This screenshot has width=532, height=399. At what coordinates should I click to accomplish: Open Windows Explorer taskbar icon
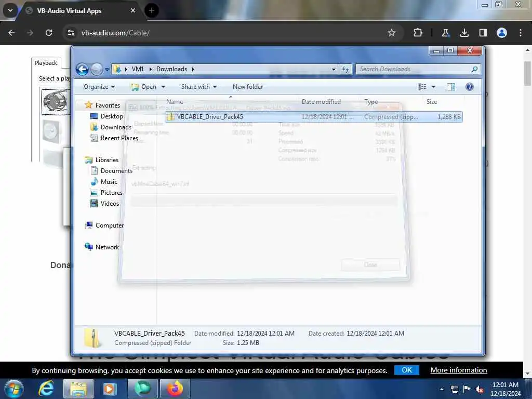78,389
